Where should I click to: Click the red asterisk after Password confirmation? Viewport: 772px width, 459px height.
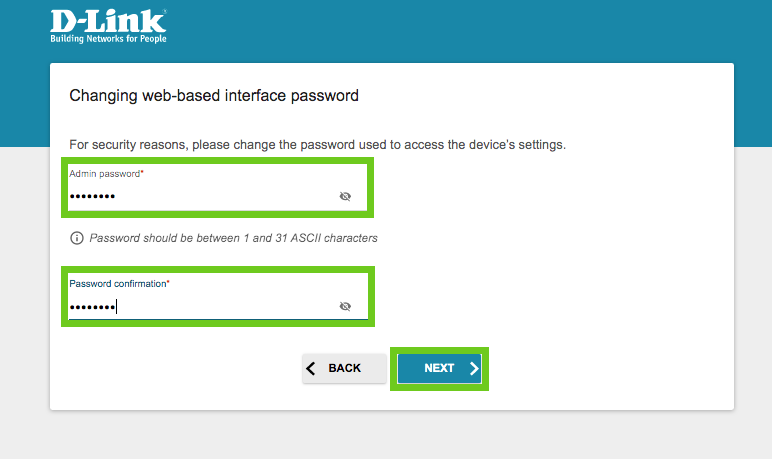168,283
